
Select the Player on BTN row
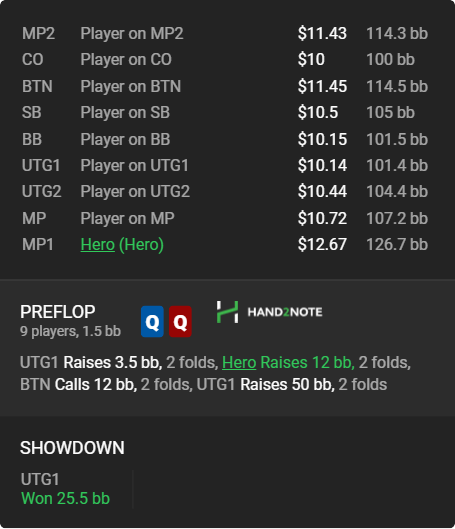[x=225, y=86]
